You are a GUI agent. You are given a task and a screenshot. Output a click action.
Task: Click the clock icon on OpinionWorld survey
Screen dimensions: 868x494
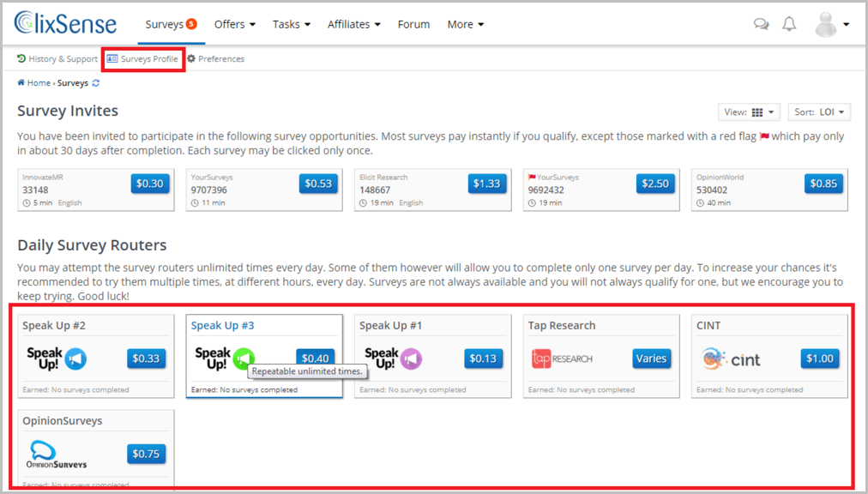pos(700,202)
